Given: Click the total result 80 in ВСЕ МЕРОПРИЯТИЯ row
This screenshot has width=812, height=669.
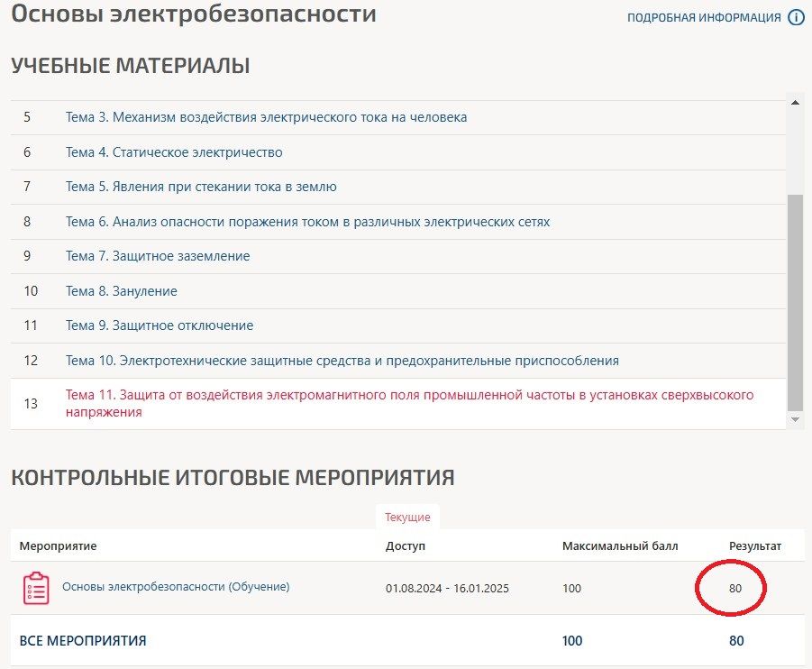Looking at the screenshot, I should tap(736, 641).
